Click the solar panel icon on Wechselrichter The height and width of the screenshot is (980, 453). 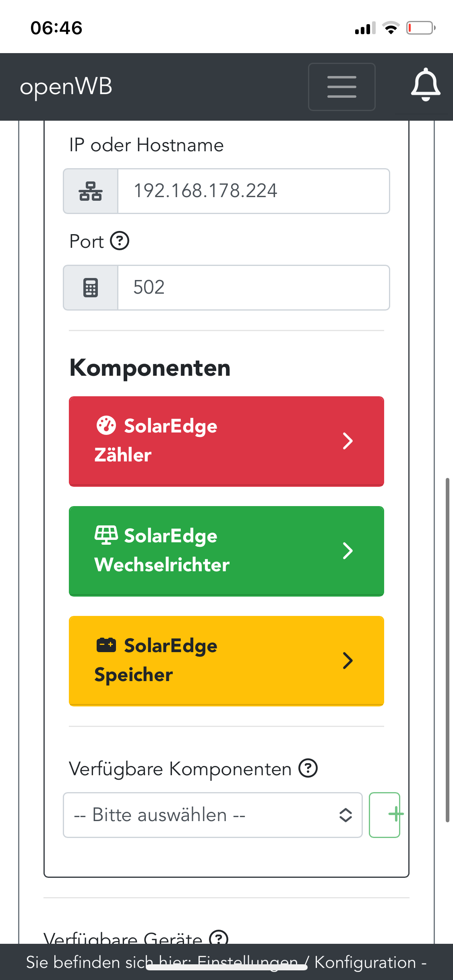coord(106,535)
